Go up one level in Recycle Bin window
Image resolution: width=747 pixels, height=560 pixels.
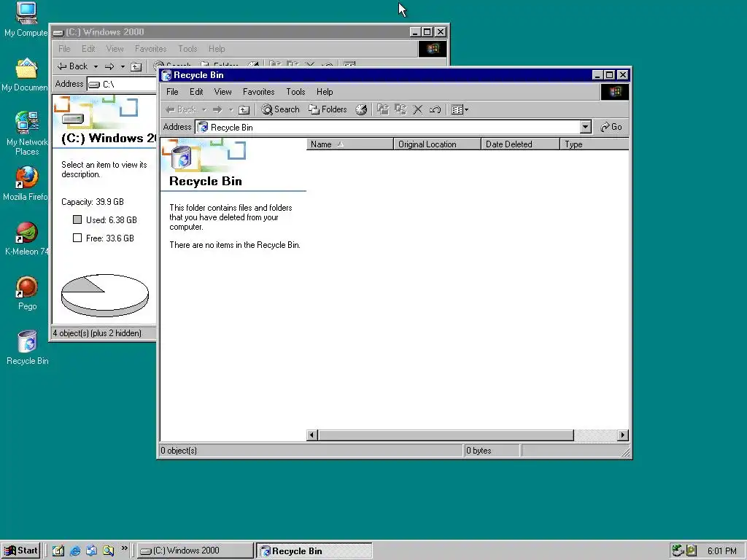(x=244, y=109)
